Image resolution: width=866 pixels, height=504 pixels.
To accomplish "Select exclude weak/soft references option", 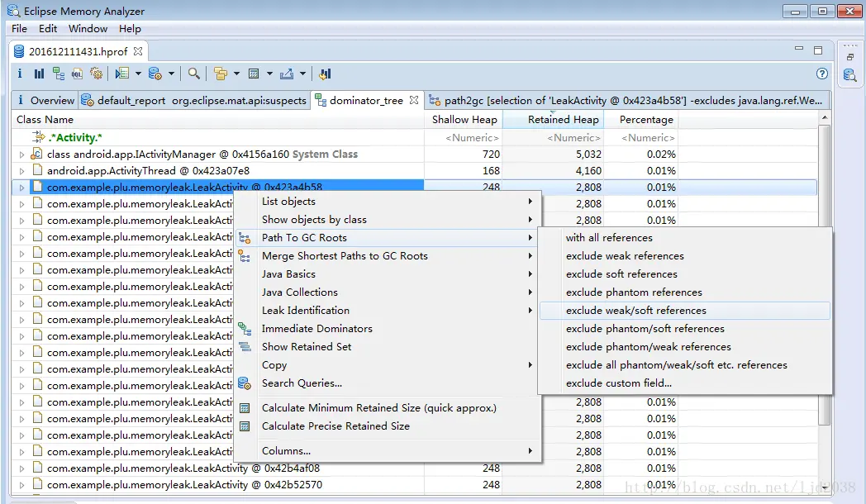I will 685,310.
